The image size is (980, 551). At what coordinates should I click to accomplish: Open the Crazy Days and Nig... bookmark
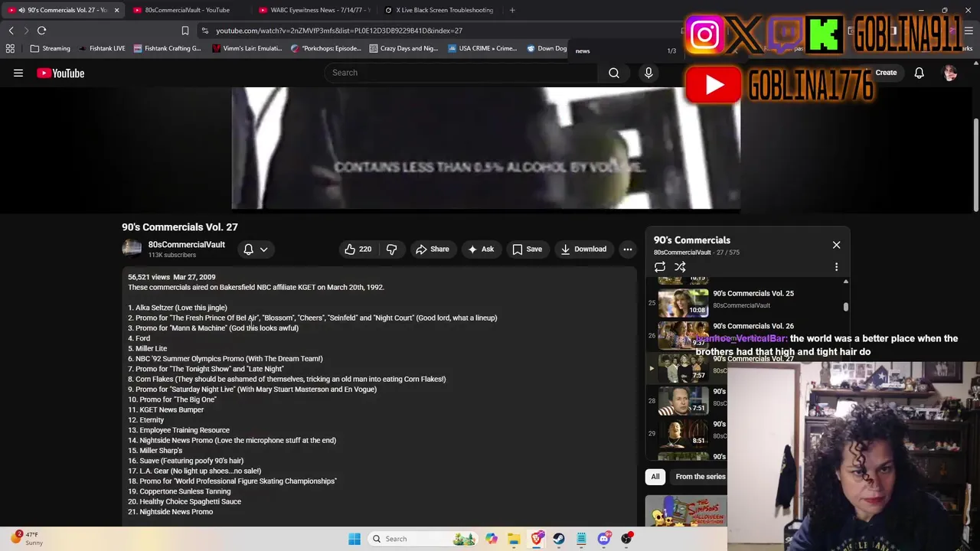(403, 48)
